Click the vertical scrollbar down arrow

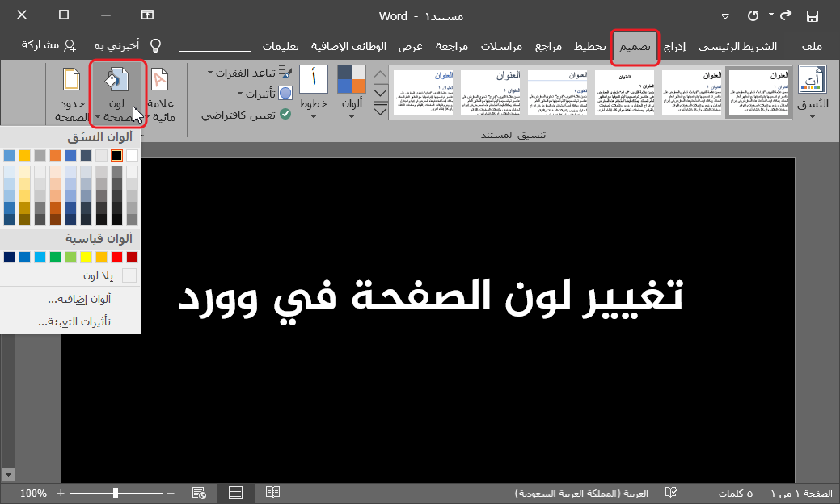[7, 475]
